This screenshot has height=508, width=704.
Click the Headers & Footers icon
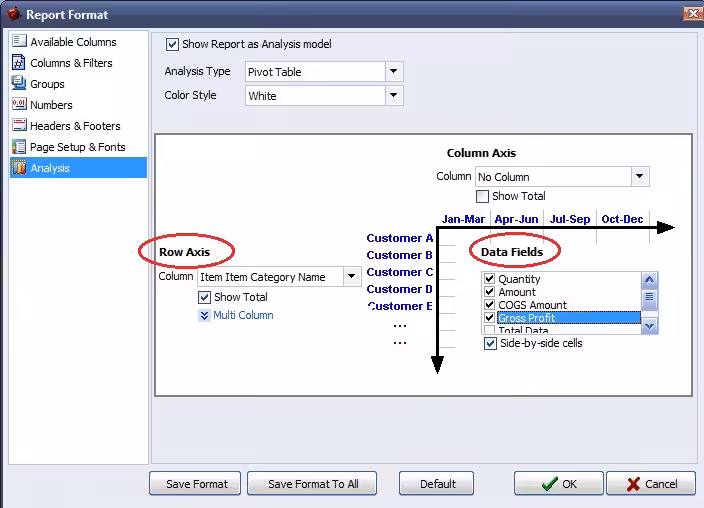pos(19,125)
